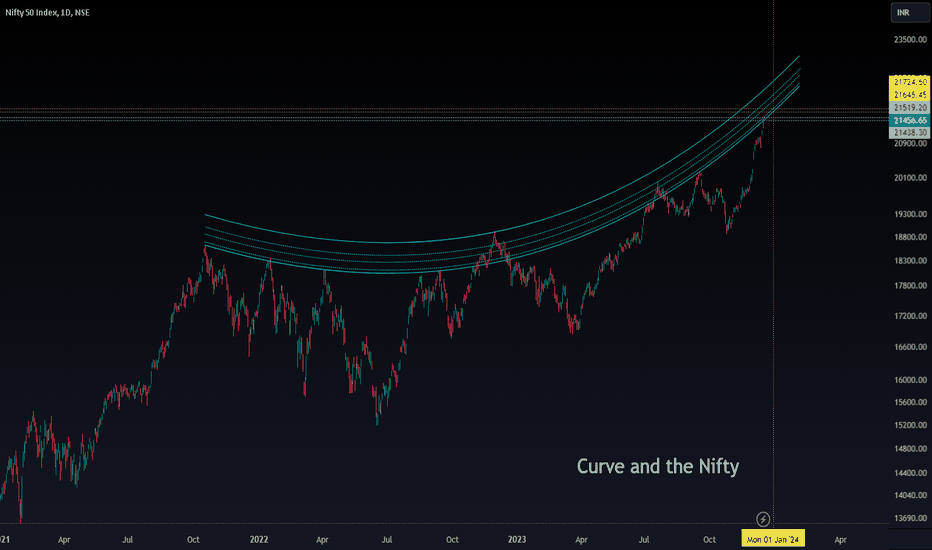Click the 17800.00 price axis label
932x550 pixels.
click(x=910, y=286)
